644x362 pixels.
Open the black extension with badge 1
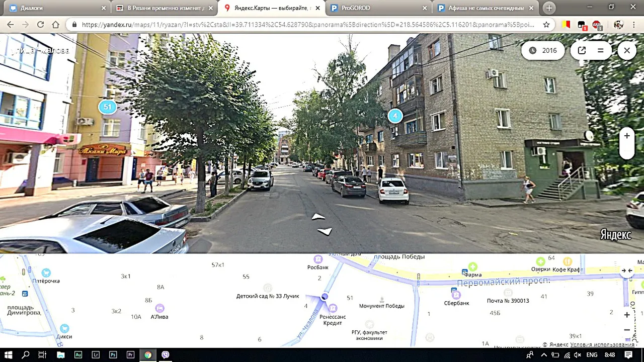tap(582, 25)
